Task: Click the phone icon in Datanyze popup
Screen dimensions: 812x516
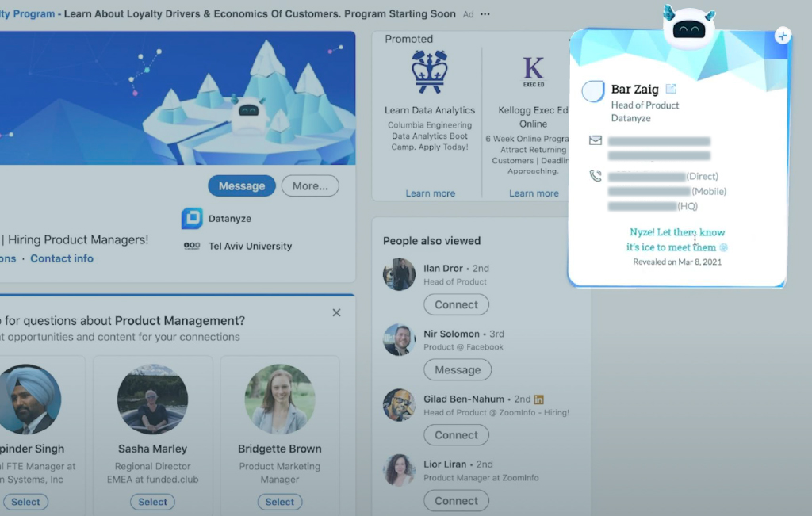Action: point(596,176)
